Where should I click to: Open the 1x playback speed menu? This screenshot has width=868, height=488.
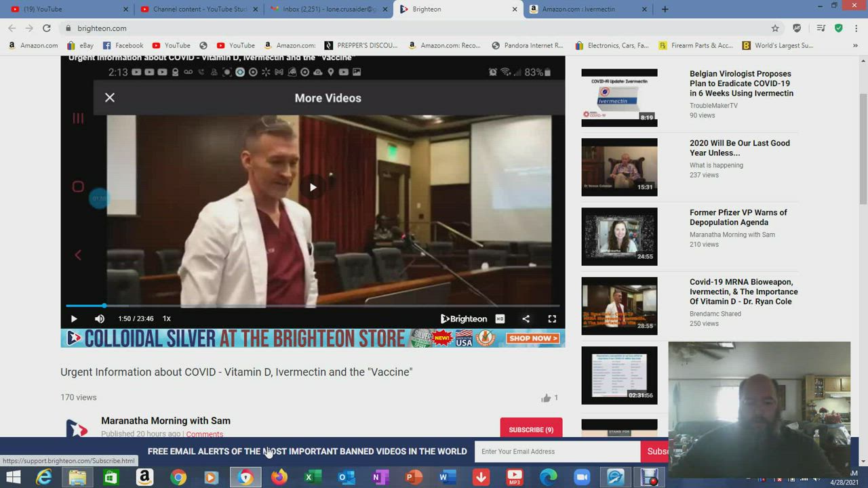pos(166,319)
